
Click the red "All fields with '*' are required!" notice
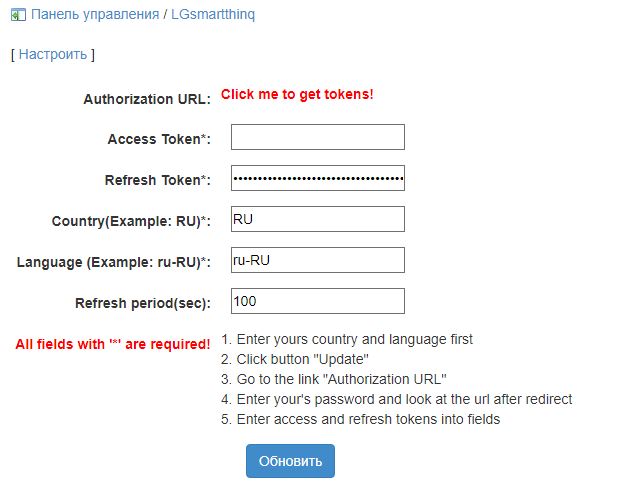112,345
